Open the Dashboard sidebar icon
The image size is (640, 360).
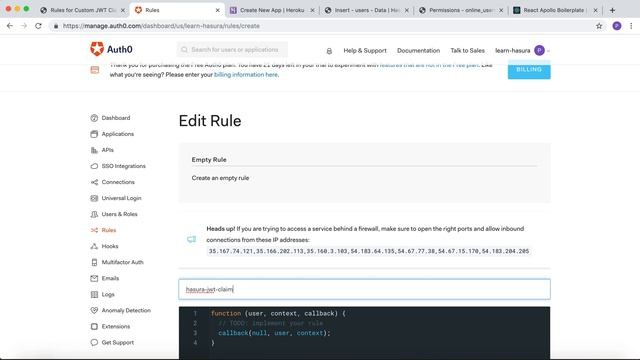[94, 118]
